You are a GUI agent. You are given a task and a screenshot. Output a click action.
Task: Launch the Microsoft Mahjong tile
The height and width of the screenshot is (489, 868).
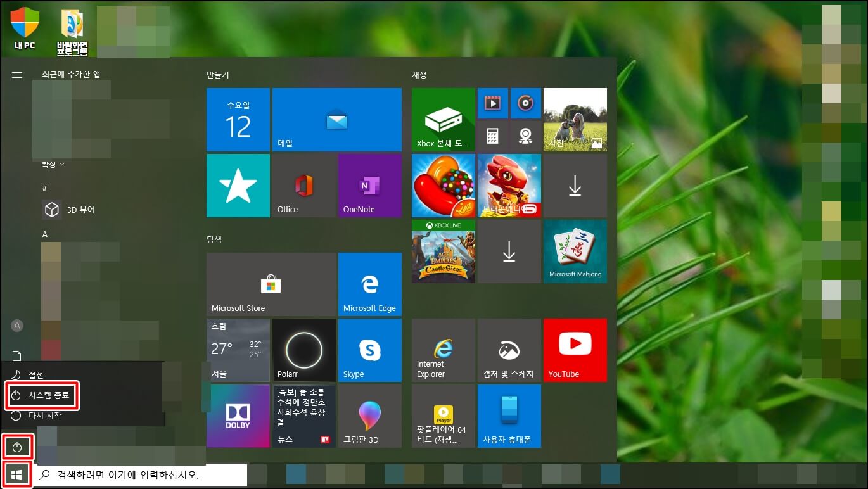[575, 251]
